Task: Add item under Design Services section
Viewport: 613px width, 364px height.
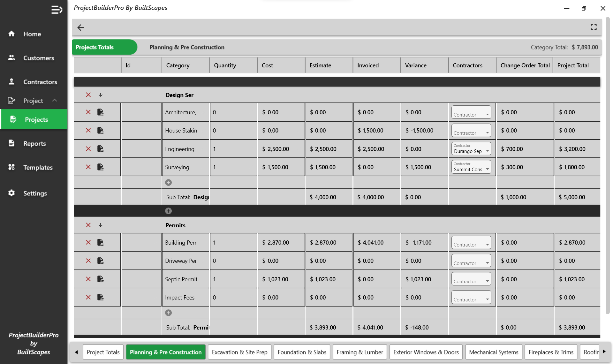Action: (x=168, y=182)
